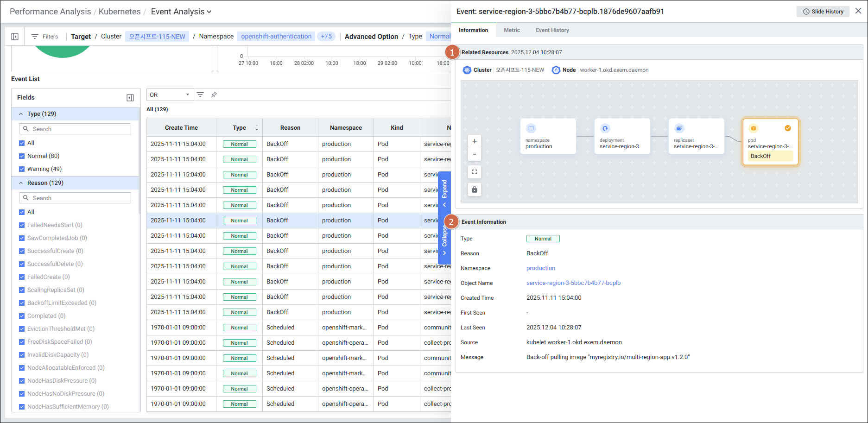The height and width of the screenshot is (423, 868).
Task: Click the fit-to-view icon in topology
Action: (474, 172)
